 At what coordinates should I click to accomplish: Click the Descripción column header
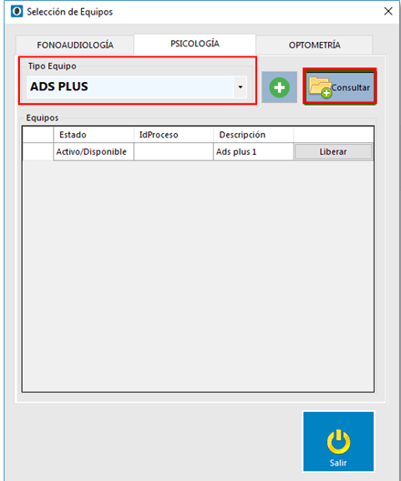(x=253, y=135)
